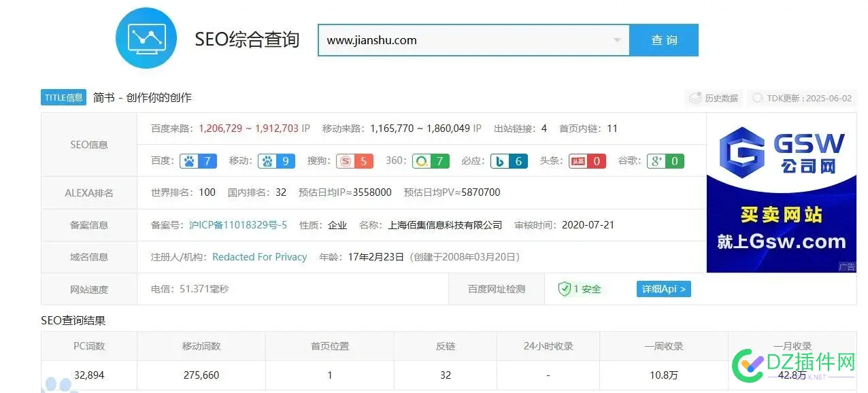Switch to the TITLE信息 tab

pos(63,97)
